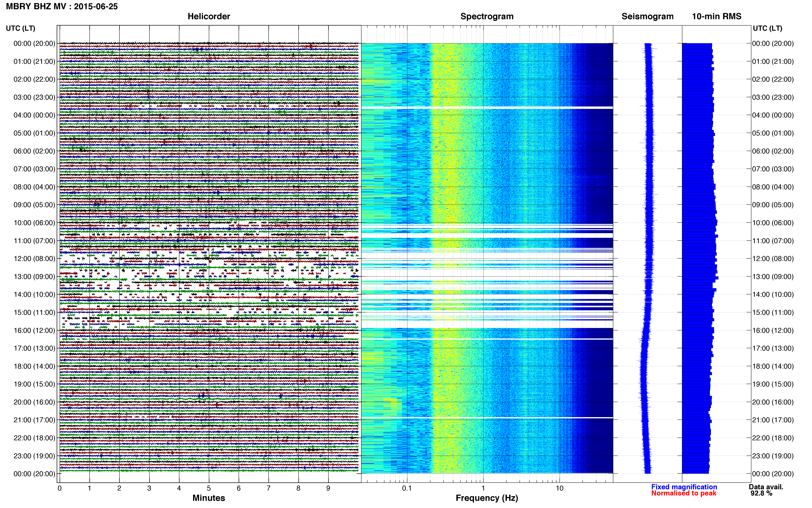The width and height of the screenshot is (812, 508).
Task: Click the 5 tick on the Minutes axis
Action: click(209, 488)
